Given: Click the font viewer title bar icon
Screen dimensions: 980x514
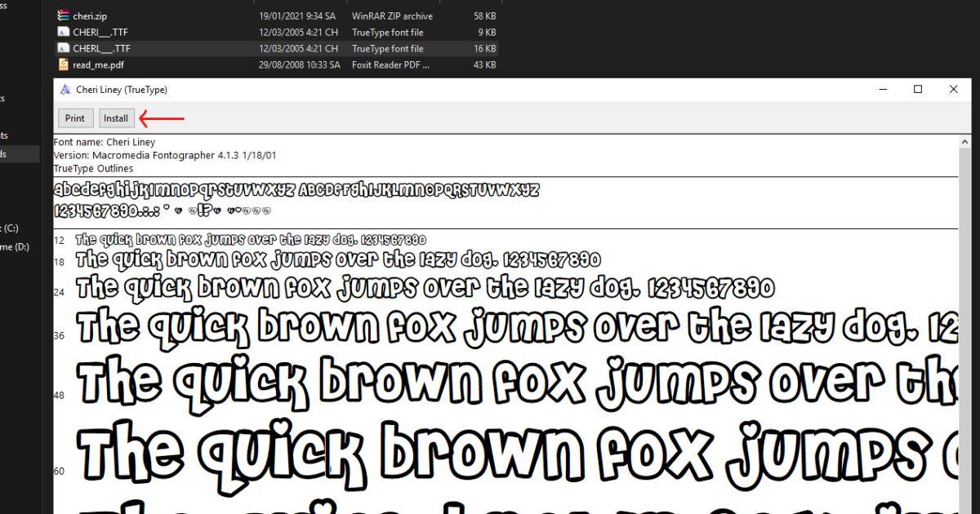Looking at the screenshot, I should (x=65, y=90).
